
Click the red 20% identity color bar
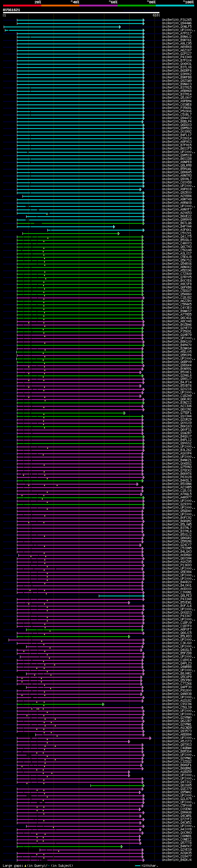click(x=22, y=6)
